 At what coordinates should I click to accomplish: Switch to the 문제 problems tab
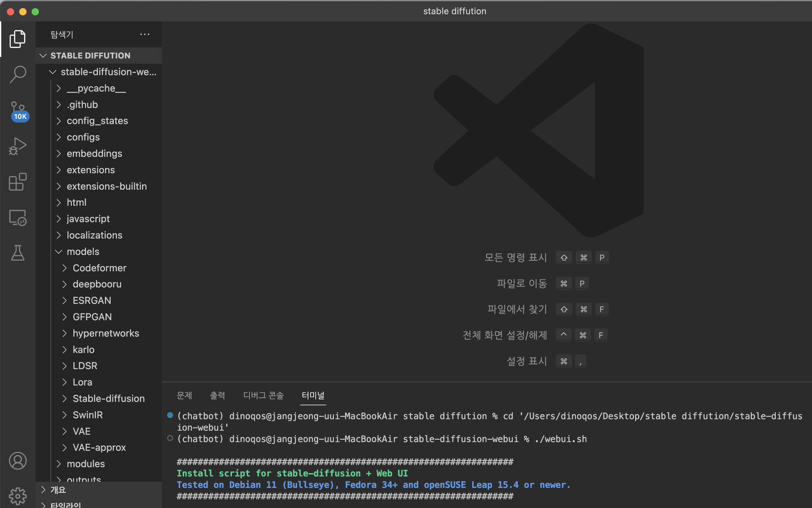[x=184, y=395]
